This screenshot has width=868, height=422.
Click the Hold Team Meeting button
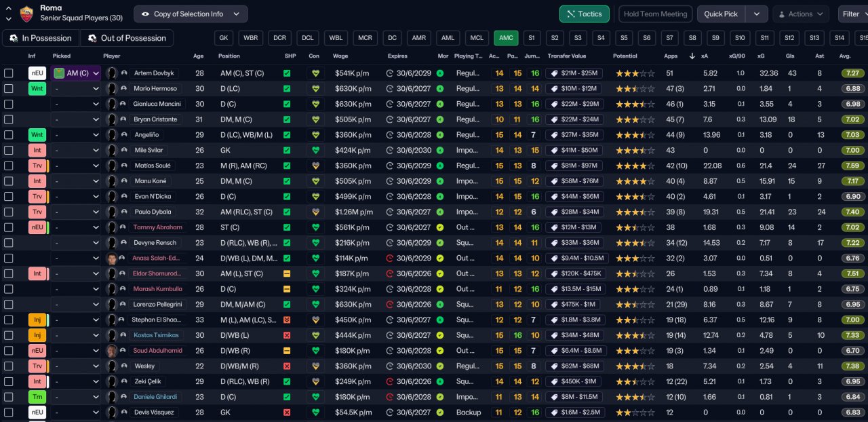[x=655, y=14]
